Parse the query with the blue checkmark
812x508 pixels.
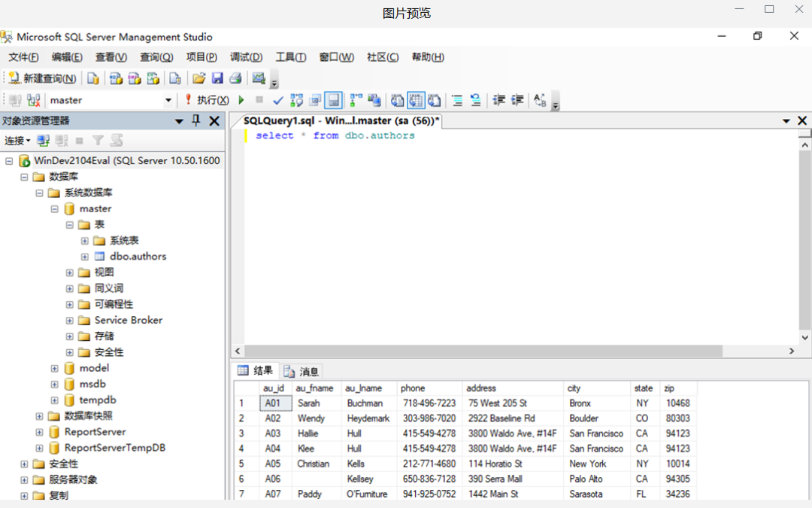click(x=278, y=100)
